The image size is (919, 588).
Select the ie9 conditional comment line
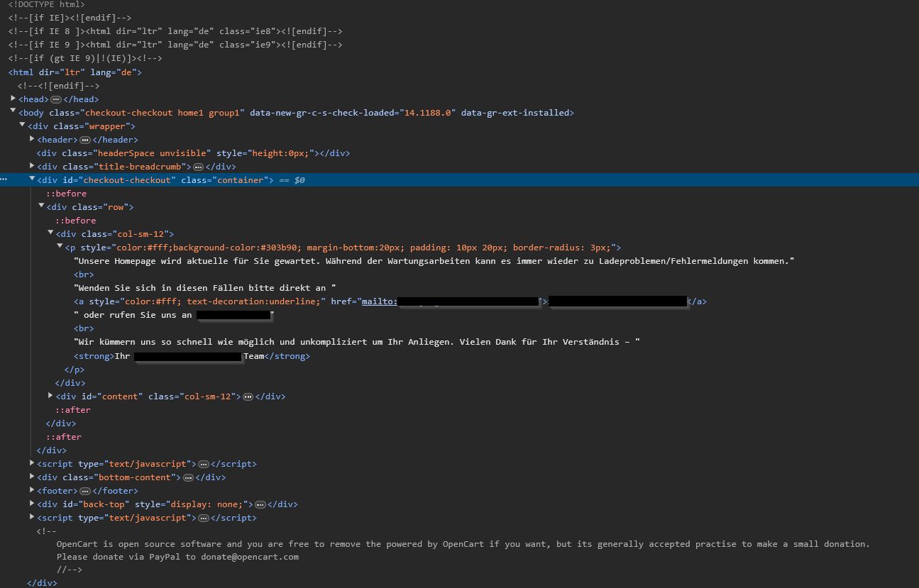tap(175, 45)
